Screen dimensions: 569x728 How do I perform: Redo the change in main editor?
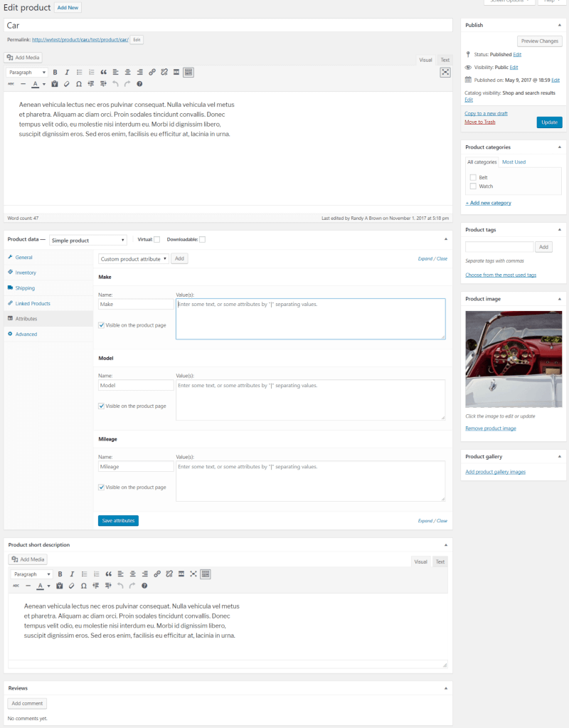coord(127,84)
